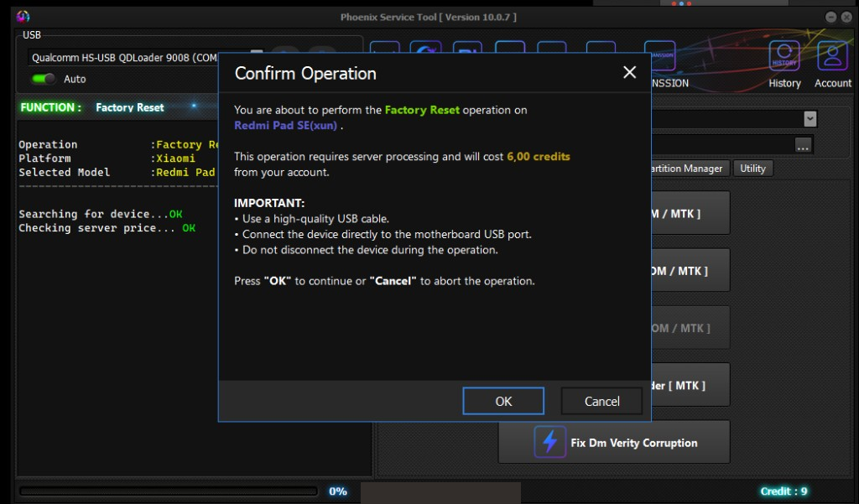This screenshot has width=859, height=504.
Task: Click the "Checking server price... OK" log line
Action: pyautogui.click(x=107, y=227)
